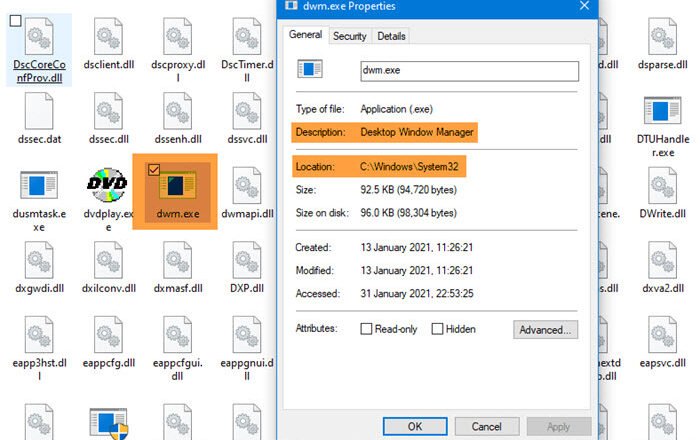Image resolution: width=700 pixels, height=440 pixels.
Task: Select dusmtask.exe application icon
Action: (39, 185)
